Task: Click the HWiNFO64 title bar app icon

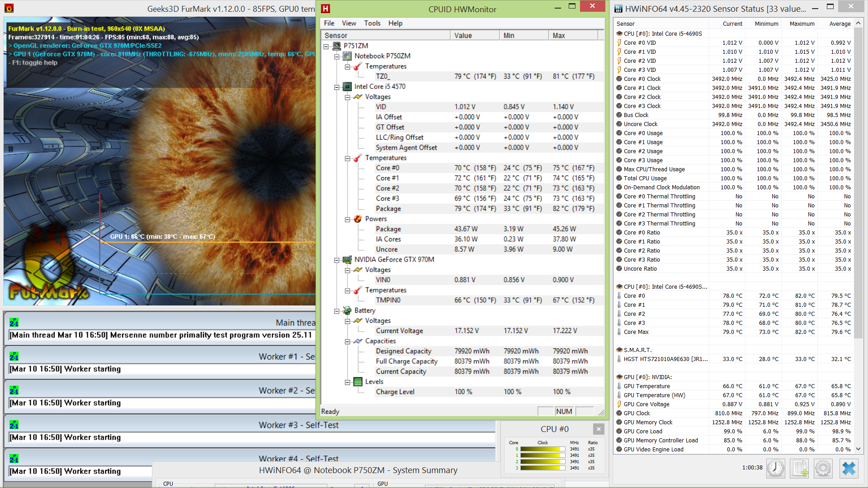Action: pyautogui.click(x=618, y=9)
